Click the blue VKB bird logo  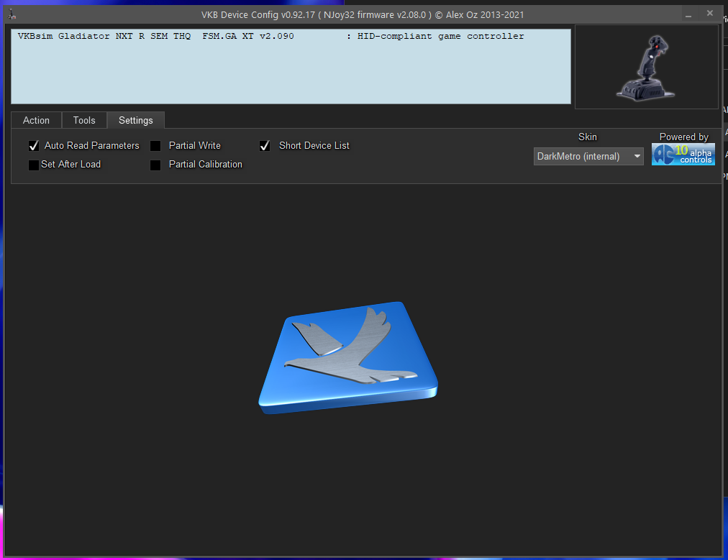(x=348, y=358)
